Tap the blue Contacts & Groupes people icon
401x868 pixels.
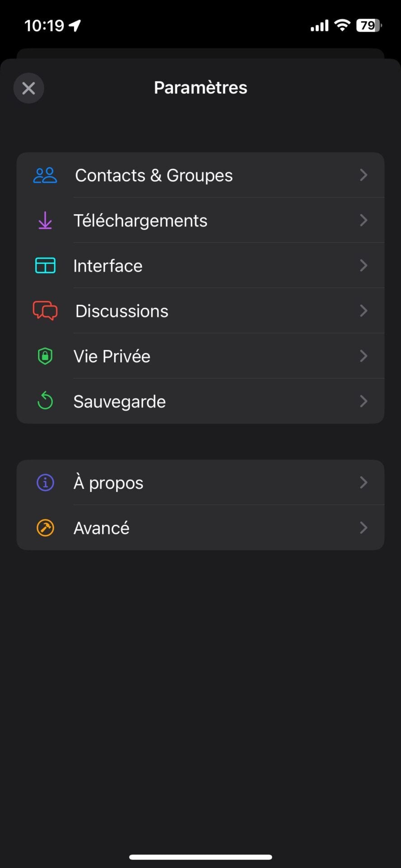[x=45, y=175]
